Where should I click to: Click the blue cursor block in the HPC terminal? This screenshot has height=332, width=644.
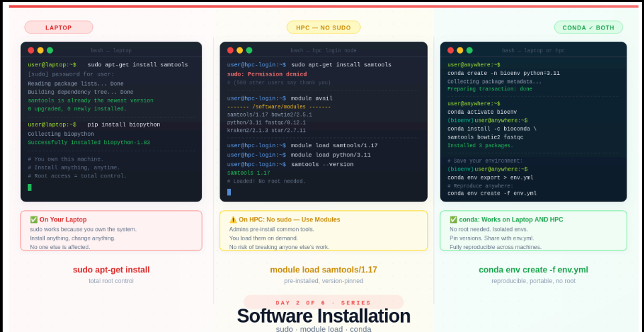(x=229, y=192)
